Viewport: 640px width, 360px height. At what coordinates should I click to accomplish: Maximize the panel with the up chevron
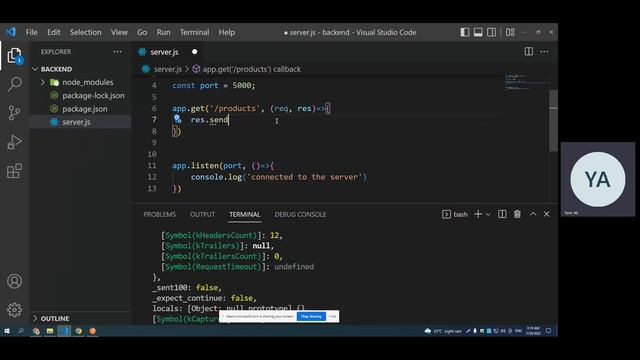[x=533, y=214]
